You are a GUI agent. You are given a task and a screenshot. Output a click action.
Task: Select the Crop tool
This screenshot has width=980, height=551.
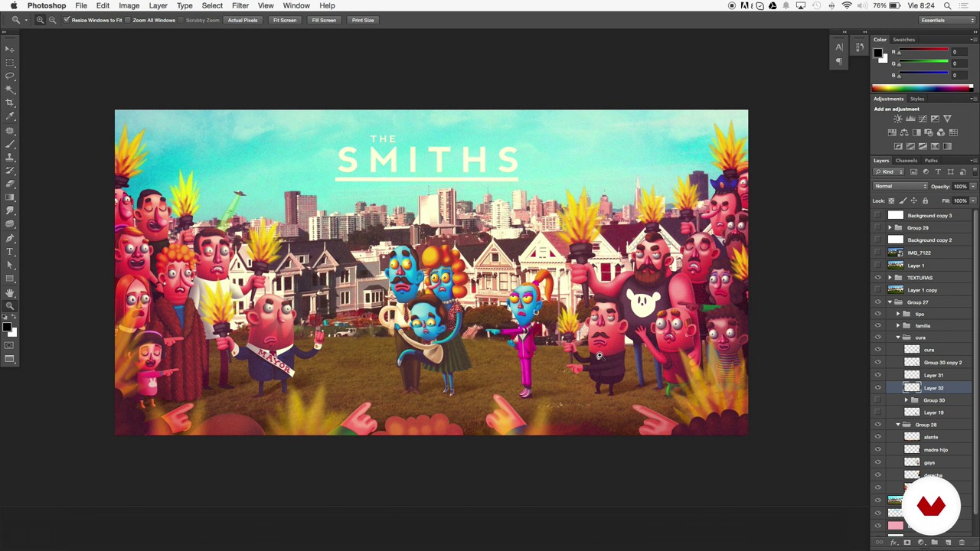pyautogui.click(x=10, y=103)
